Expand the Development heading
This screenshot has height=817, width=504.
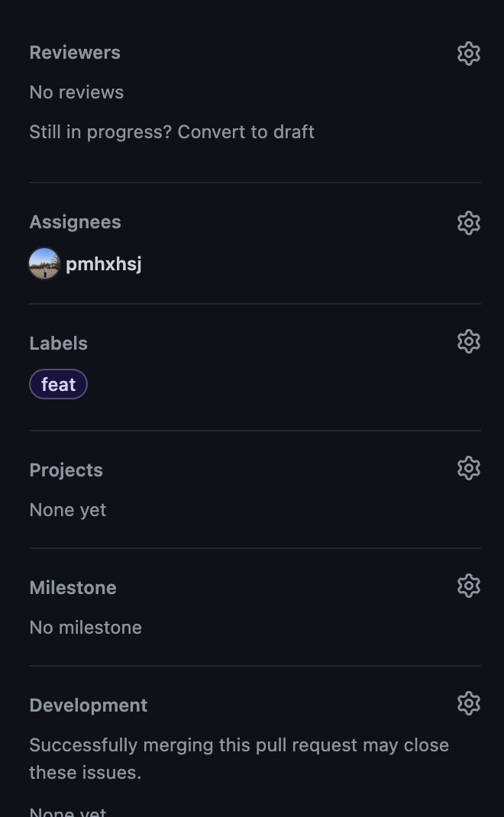point(89,706)
